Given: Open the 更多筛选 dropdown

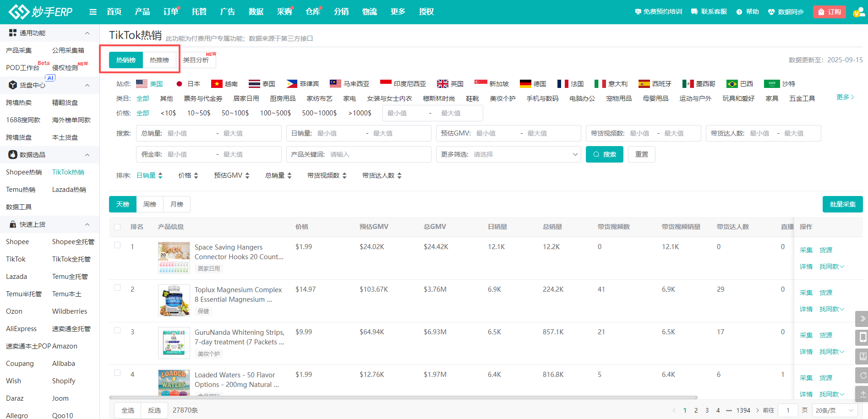Looking at the screenshot, I should (x=508, y=154).
